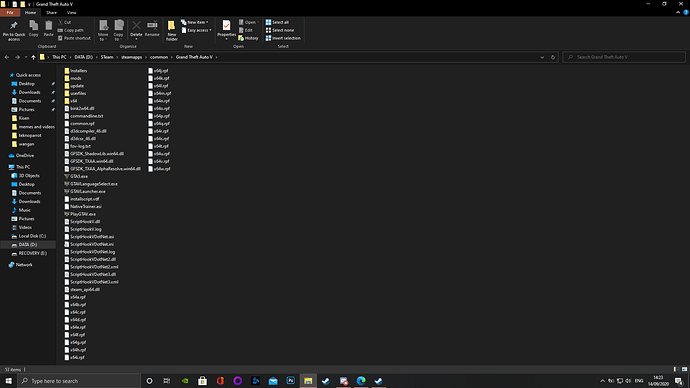690x388 pixels.
Task: Click Select none in the ribbon
Action: [x=279, y=30]
